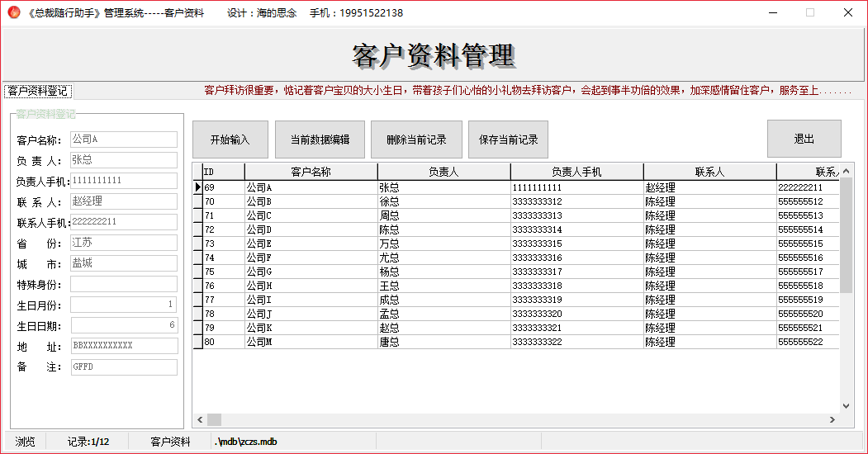Click the 删除当前记录 button
The image size is (868, 454).
pyautogui.click(x=416, y=140)
